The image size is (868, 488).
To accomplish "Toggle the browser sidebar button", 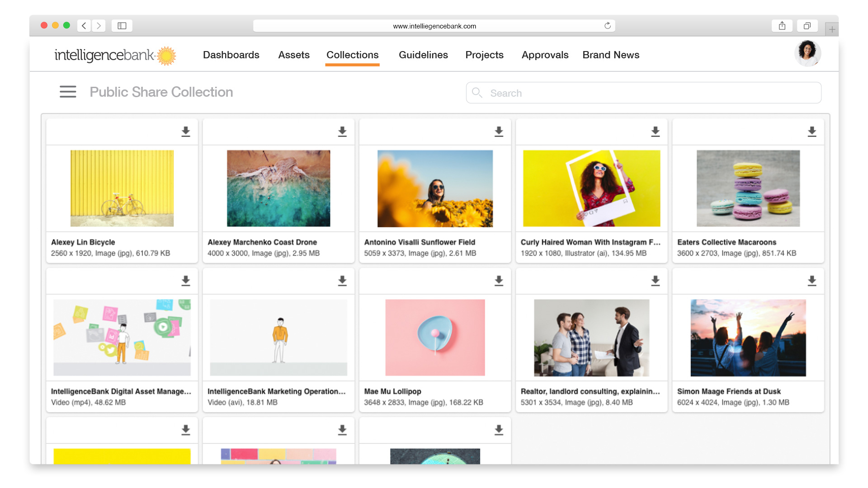I will (x=122, y=26).
